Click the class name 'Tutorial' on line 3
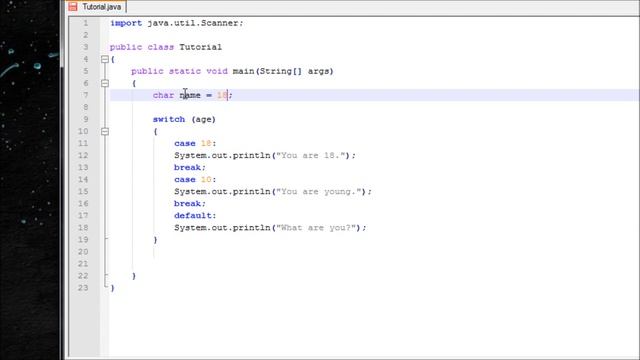The image size is (640, 360). 200,47
